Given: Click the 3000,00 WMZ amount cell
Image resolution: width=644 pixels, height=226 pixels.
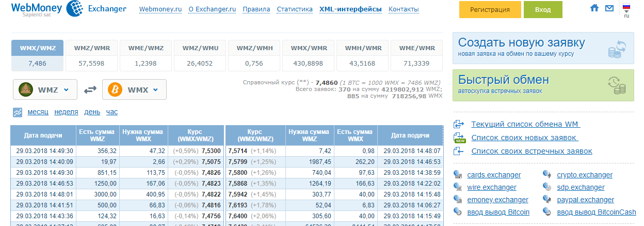Looking at the screenshot, I should [x=98, y=194].
